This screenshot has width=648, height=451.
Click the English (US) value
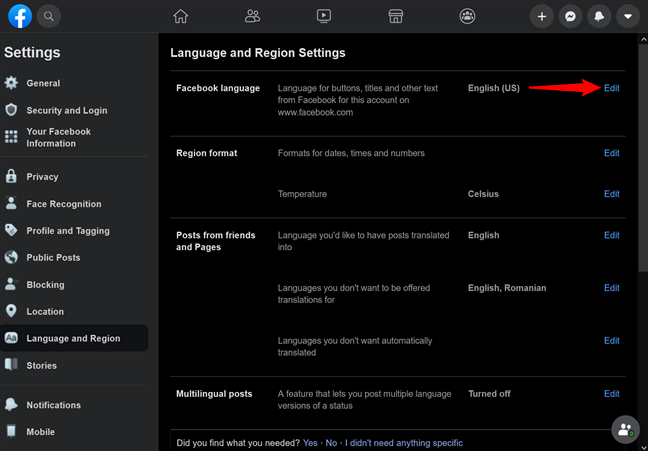(493, 88)
